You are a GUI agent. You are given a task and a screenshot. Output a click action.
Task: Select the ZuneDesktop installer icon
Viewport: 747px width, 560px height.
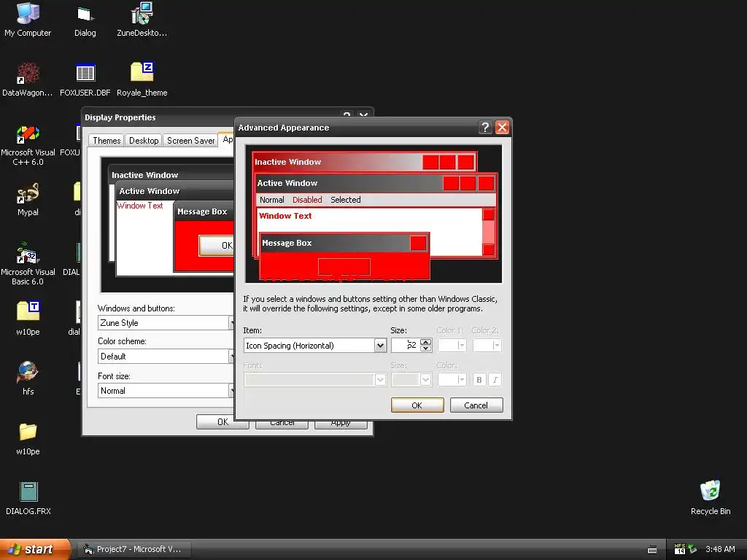[142, 20]
